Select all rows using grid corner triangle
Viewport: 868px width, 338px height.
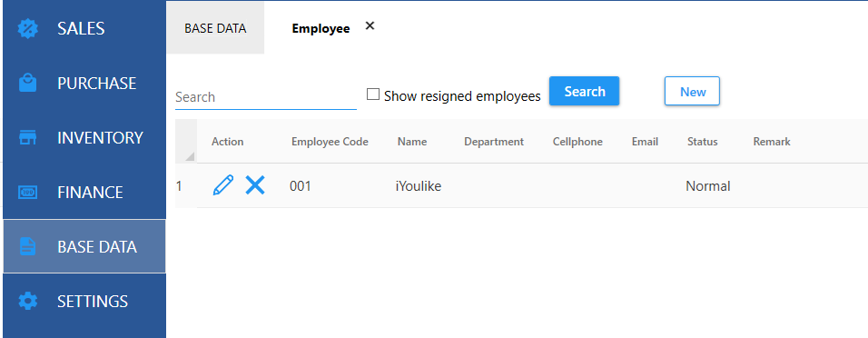(190, 155)
